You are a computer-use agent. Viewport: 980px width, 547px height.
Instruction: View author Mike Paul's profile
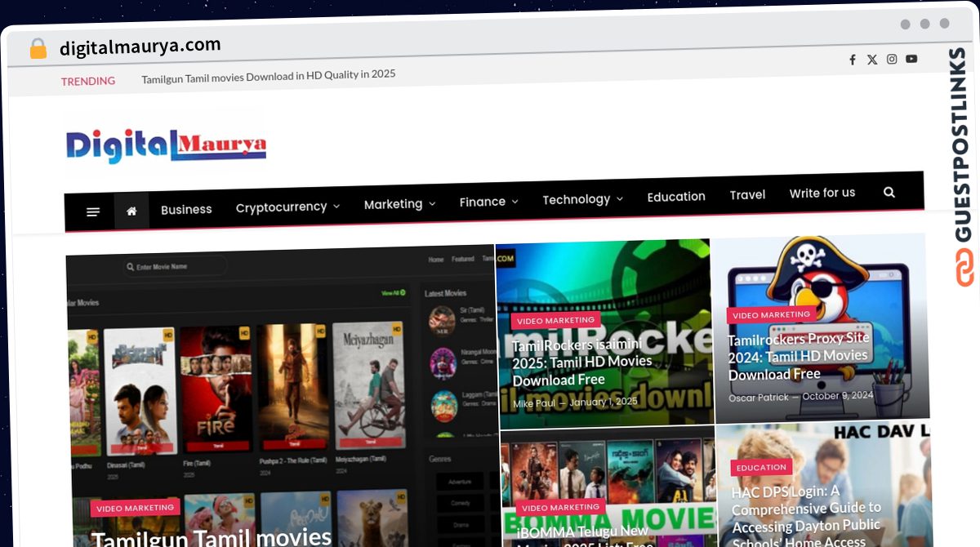coord(534,403)
